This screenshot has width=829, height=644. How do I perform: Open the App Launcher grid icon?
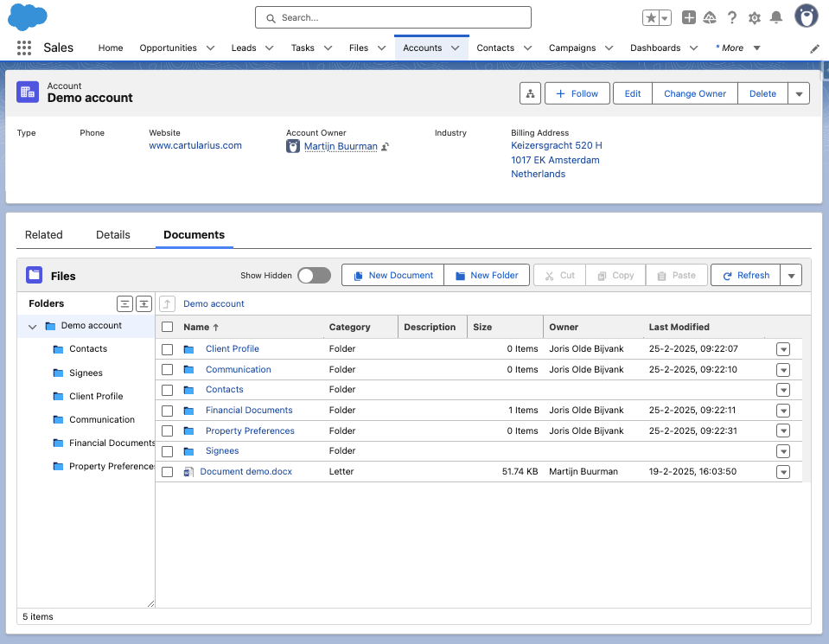(24, 48)
